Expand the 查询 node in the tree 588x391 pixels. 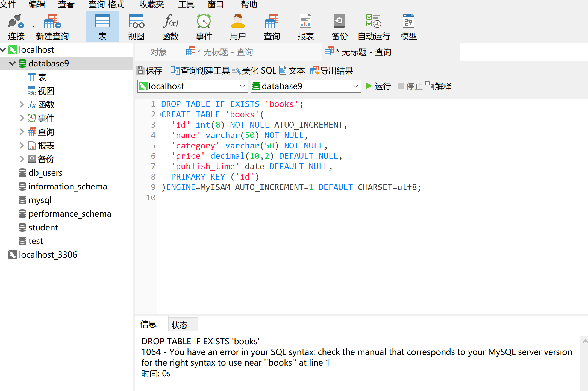(x=22, y=132)
